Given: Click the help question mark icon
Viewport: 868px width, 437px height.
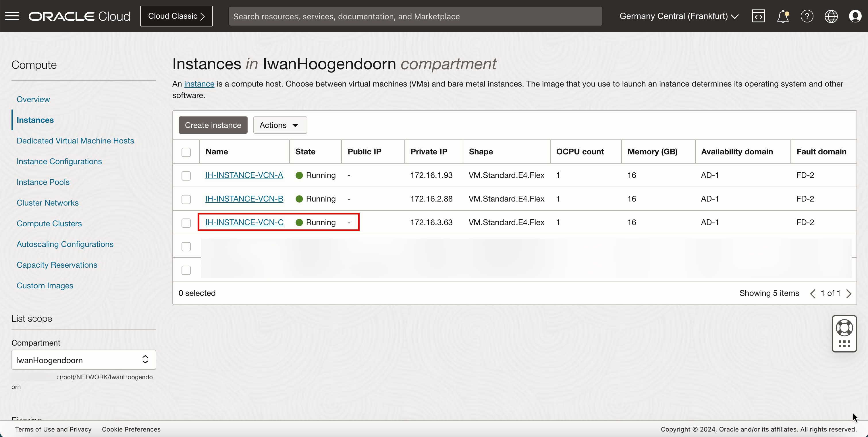Looking at the screenshot, I should (x=807, y=16).
